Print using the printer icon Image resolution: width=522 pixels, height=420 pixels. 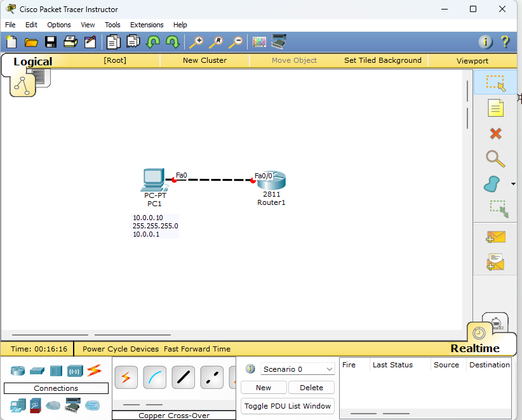coord(70,42)
